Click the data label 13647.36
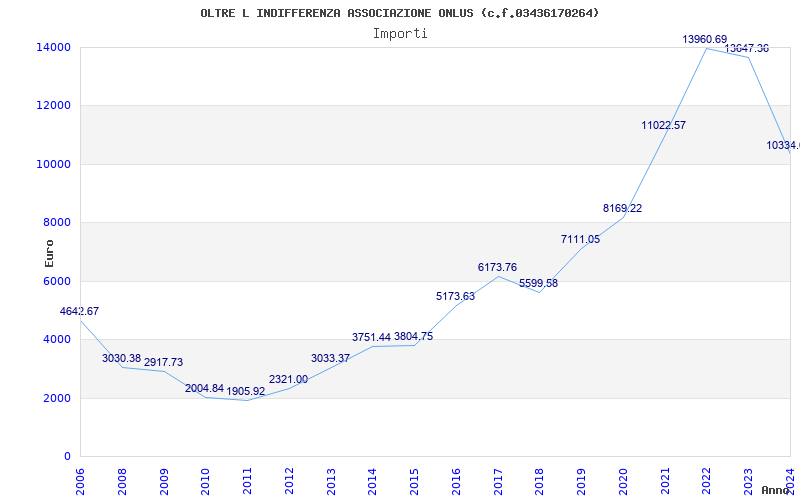This screenshot has height=500, width=800. click(747, 48)
